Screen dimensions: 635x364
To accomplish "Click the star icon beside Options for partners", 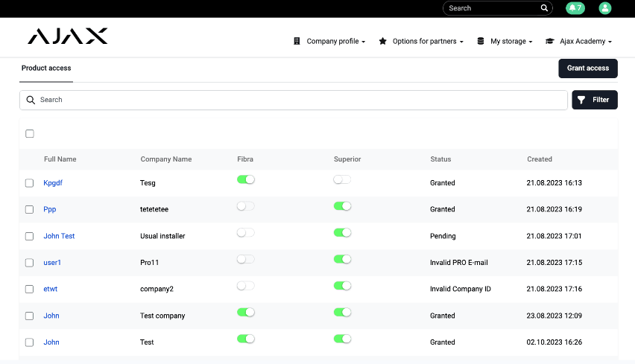I will tap(382, 42).
